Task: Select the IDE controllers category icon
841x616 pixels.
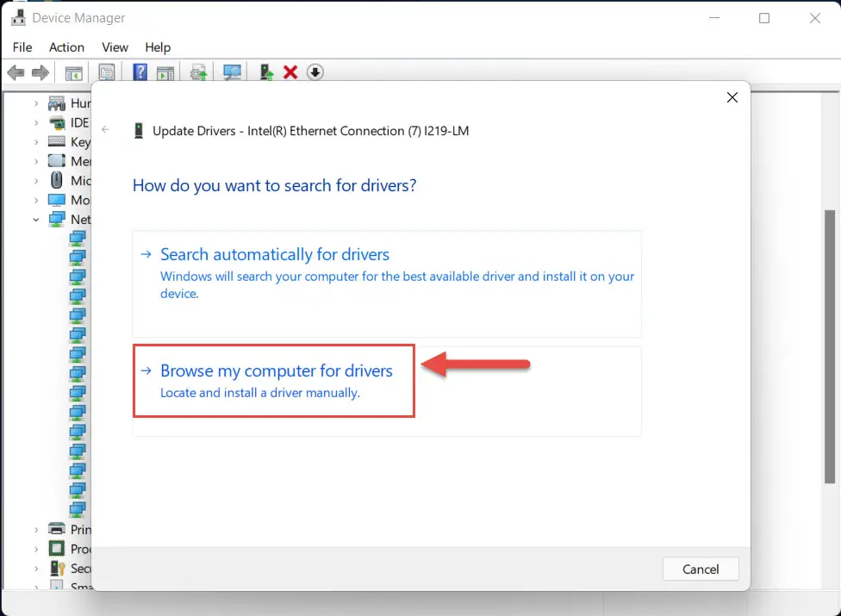Action: coord(57,123)
